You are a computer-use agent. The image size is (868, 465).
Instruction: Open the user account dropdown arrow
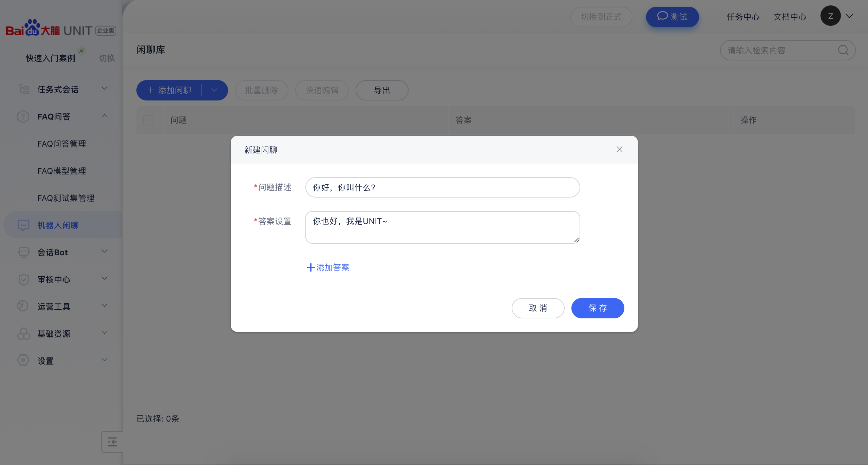[849, 16]
